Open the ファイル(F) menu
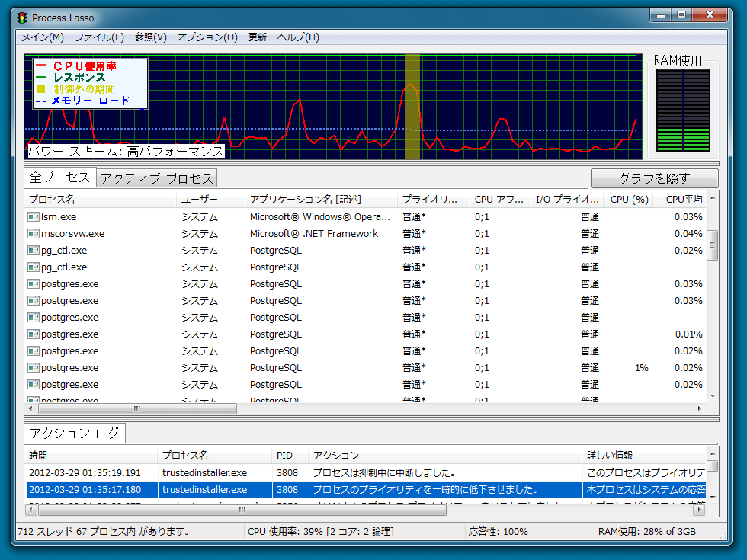747x560 pixels. click(x=100, y=37)
